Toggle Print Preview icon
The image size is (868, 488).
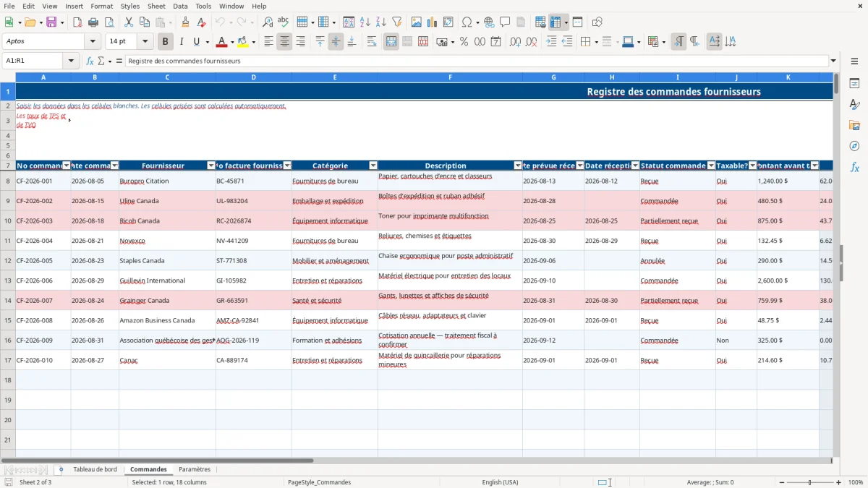(x=109, y=22)
